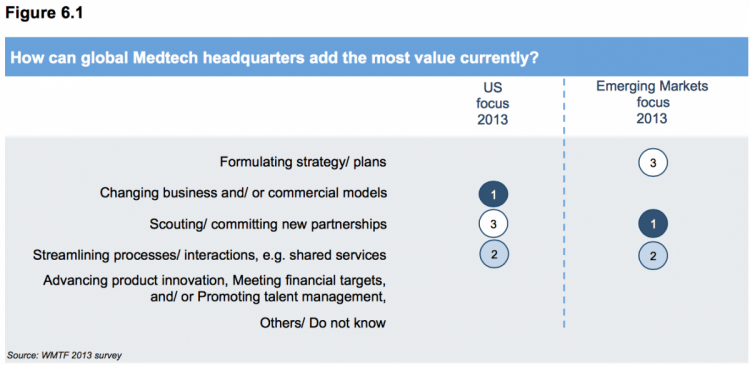Click the dark rank 1 circle under Emerging Markets

pyautogui.click(x=653, y=224)
